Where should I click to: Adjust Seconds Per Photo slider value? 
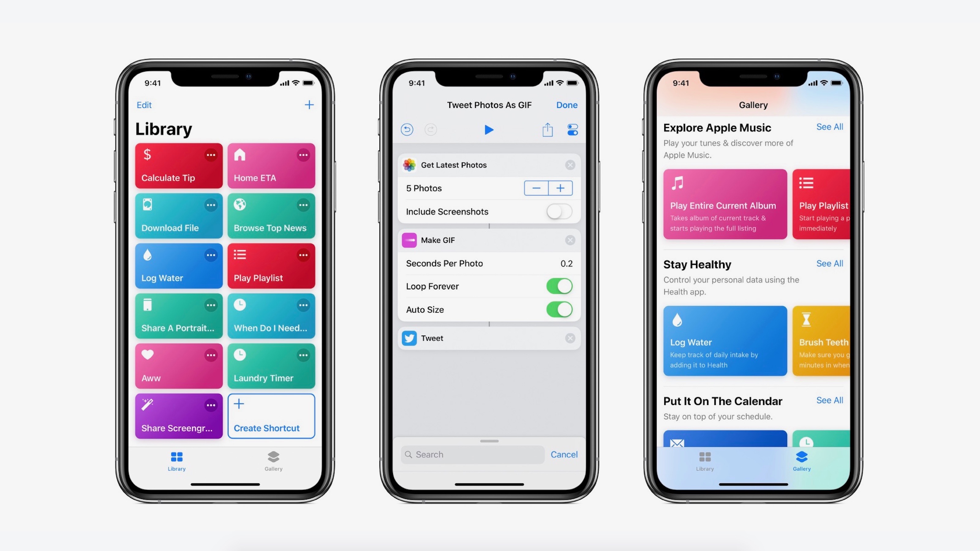point(567,263)
